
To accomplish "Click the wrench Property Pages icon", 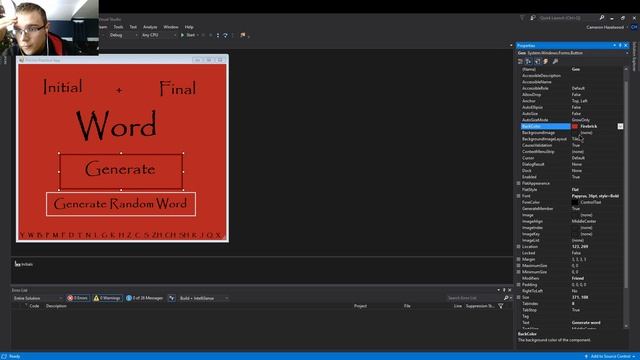I will pyautogui.click(x=555, y=61).
